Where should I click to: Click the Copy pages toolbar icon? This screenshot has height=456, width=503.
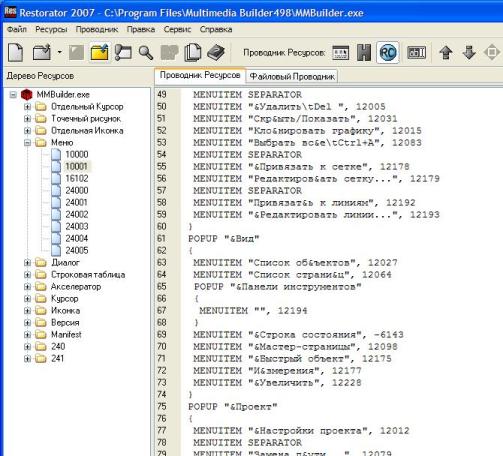click(x=193, y=53)
